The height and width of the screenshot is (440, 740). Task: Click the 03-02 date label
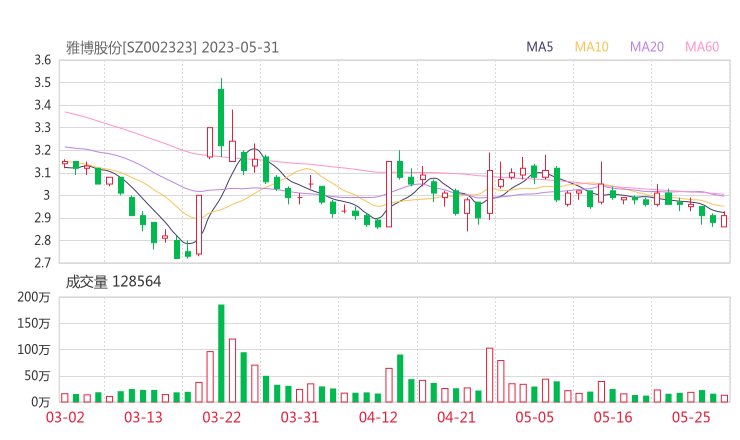click(65, 417)
